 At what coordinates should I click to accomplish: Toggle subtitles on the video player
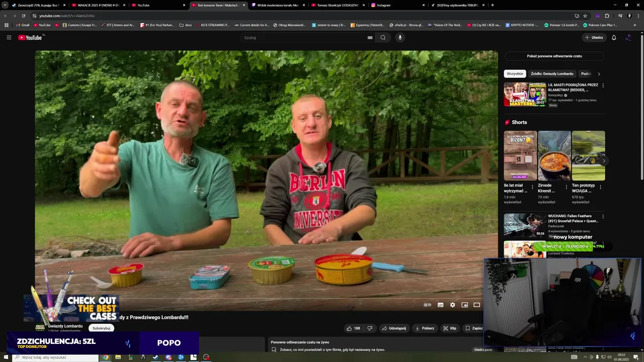click(440, 305)
